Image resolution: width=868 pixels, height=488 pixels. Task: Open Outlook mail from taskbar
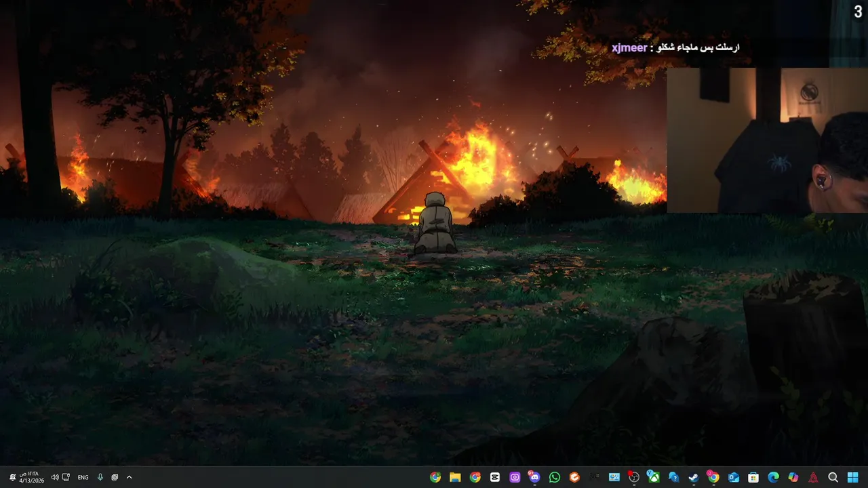click(734, 477)
